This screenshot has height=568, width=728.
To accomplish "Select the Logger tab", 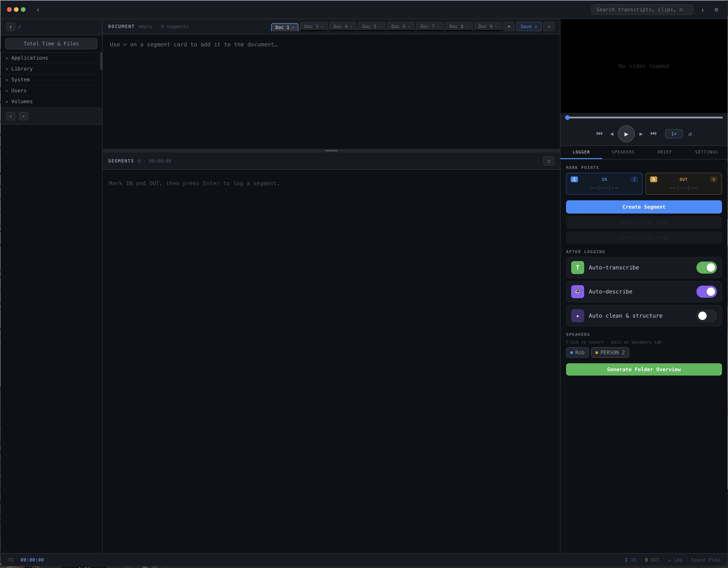I will [x=581, y=152].
